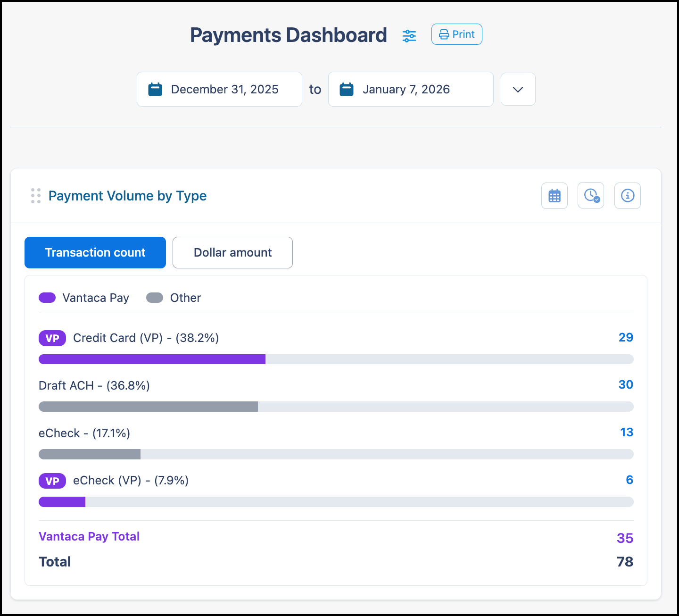Click the Credit Card (VP) count 29
Viewport: 679px width, 616px height.
(x=626, y=337)
